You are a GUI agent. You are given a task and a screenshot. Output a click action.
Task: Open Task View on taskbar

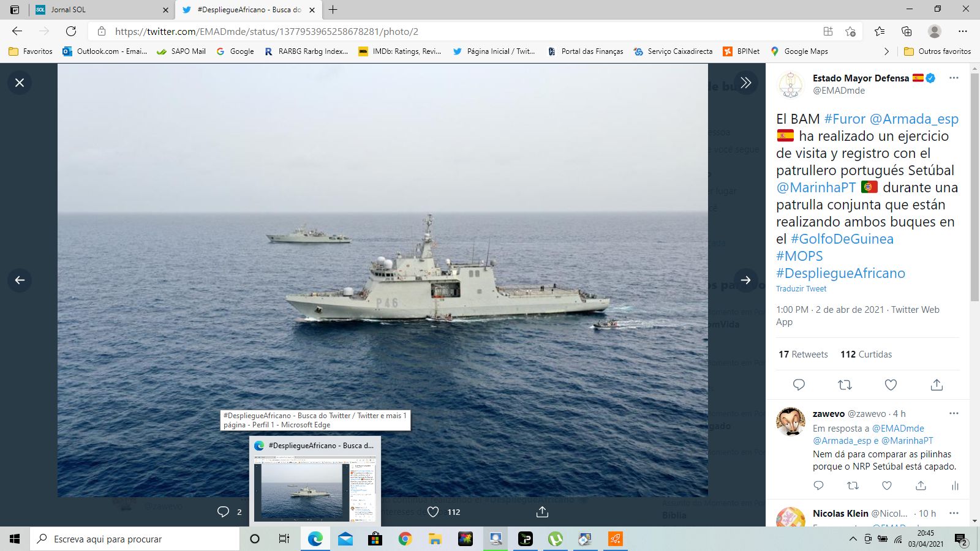pyautogui.click(x=284, y=539)
